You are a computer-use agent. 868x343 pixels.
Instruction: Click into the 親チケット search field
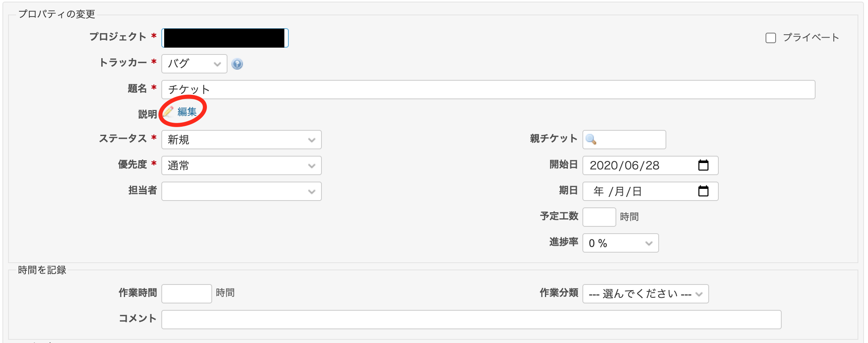[624, 140]
